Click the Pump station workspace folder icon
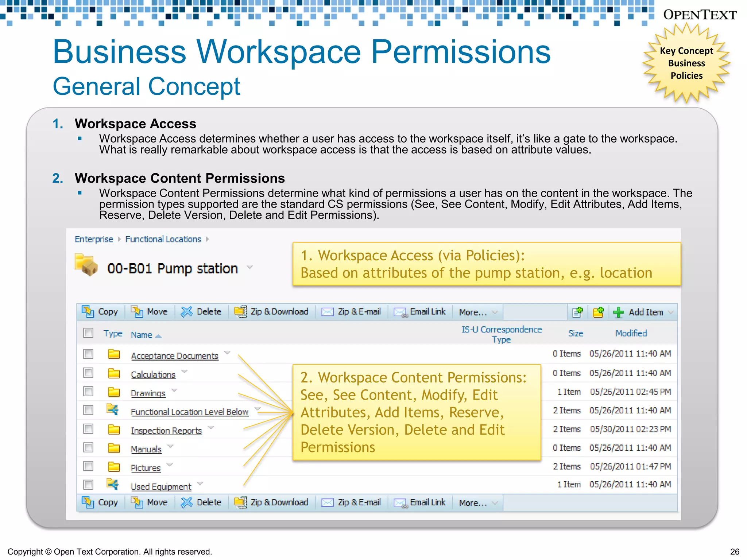747x560 pixels. [x=86, y=265]
